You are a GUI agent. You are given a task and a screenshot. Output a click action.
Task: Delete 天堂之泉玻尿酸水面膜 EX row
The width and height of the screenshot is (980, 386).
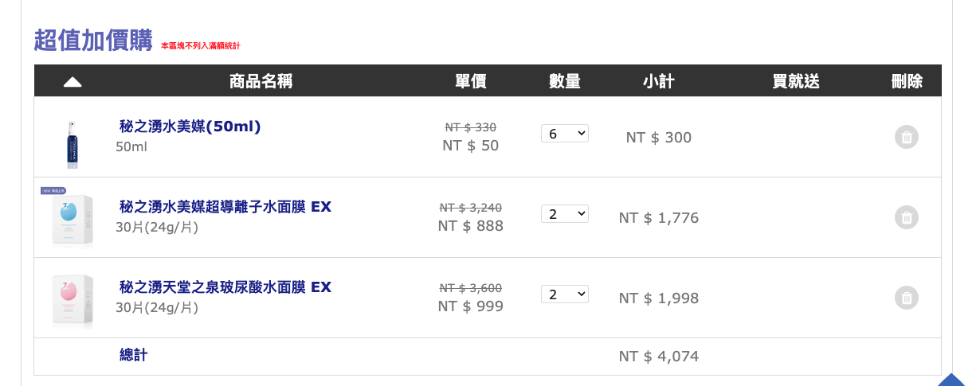tap(906, 298)
